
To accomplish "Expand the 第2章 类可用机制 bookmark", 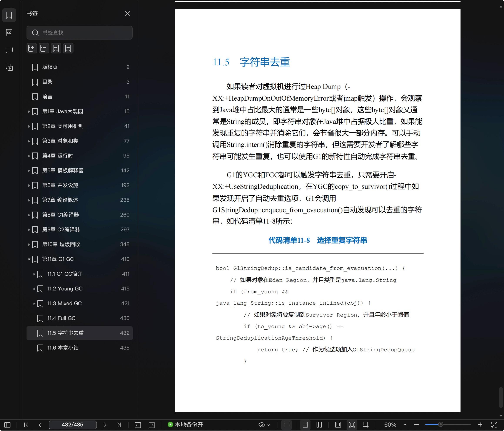I will 29,126.
